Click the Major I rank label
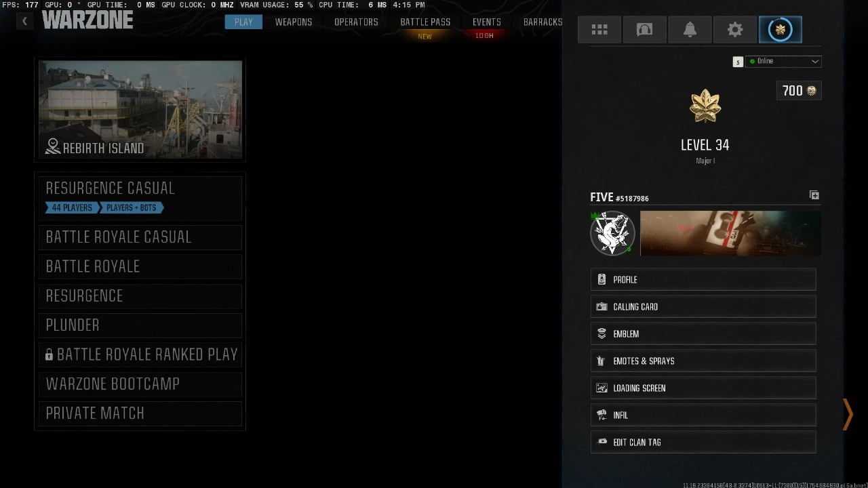Viewport: 868px width, 488px height. (705, 161)
